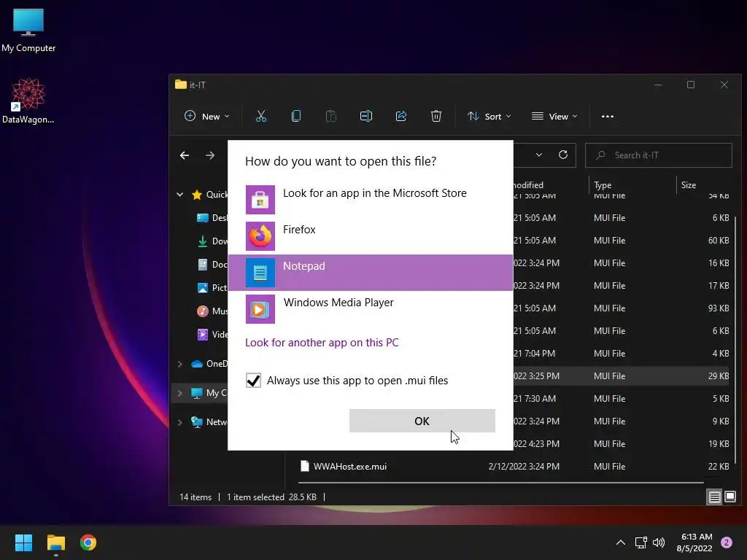Expand the address bar history chevron
Screen dimensions: 747x560
click(539, 155)
